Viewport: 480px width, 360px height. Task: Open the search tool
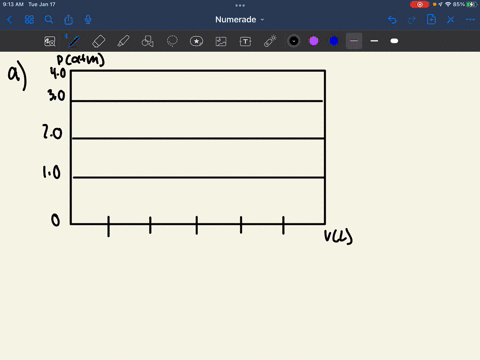pos(49,20)
